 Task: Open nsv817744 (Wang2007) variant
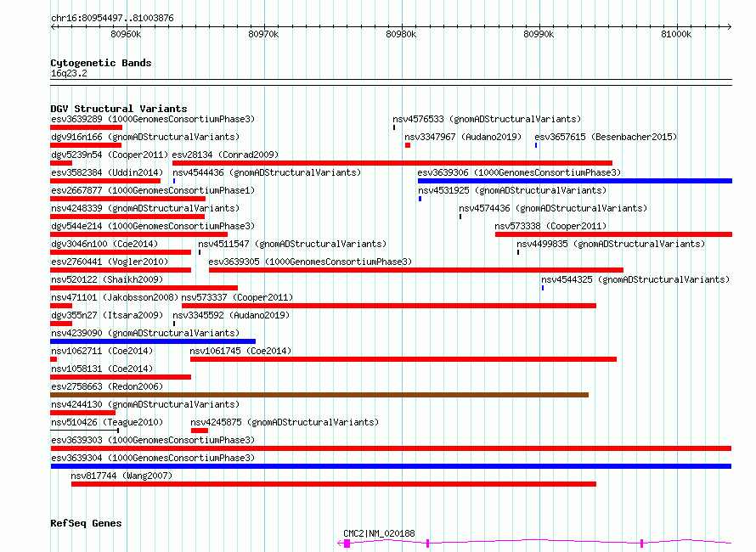(121, 476)
